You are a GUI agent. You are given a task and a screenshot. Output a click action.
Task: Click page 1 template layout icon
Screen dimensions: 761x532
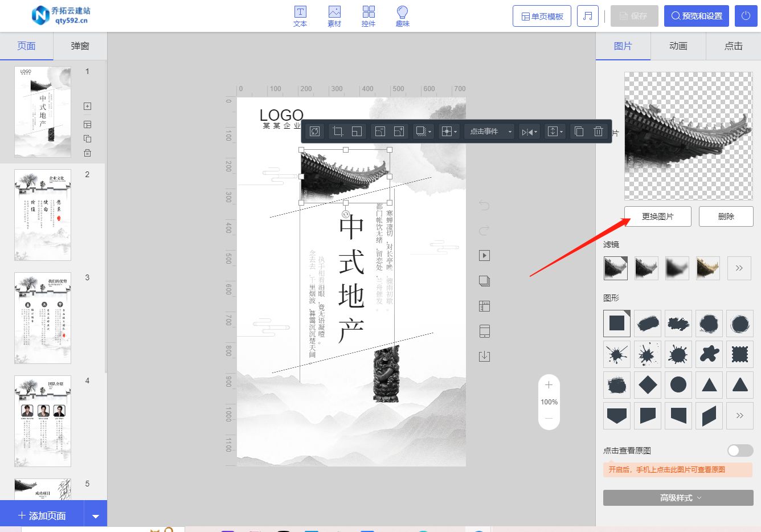(87, 124)
